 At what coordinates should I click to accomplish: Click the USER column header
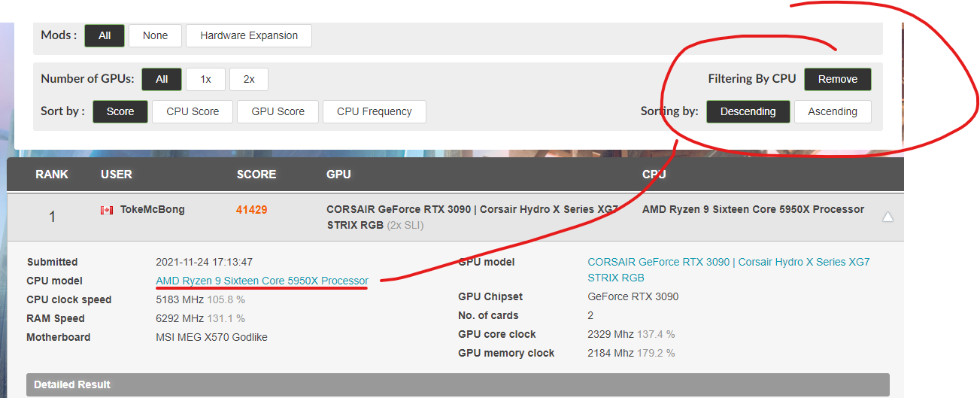pyautogui.click(x=117, y=174)
